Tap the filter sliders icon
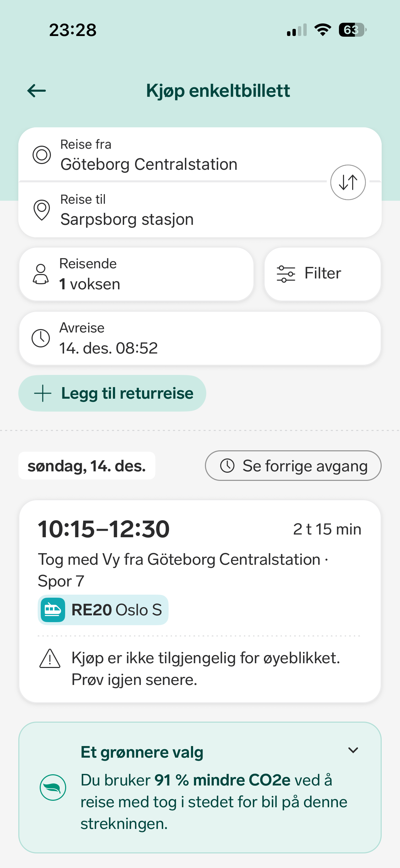The image size is (400, 868). [286, 274]
